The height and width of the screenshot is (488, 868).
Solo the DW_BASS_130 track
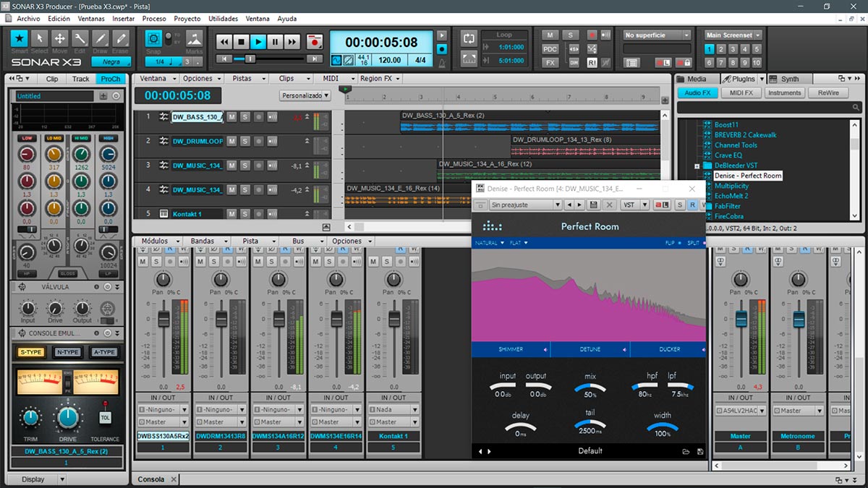tap(245, 116)
